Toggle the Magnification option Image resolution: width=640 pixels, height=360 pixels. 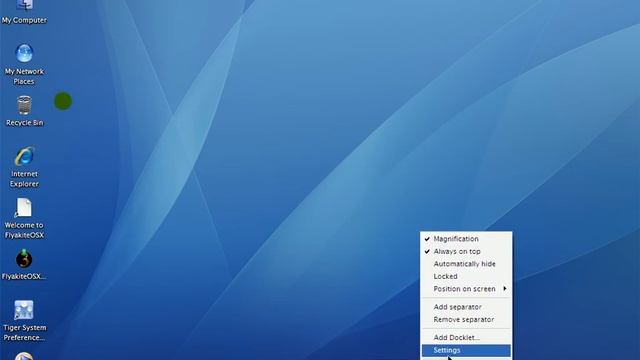point(466,239)
